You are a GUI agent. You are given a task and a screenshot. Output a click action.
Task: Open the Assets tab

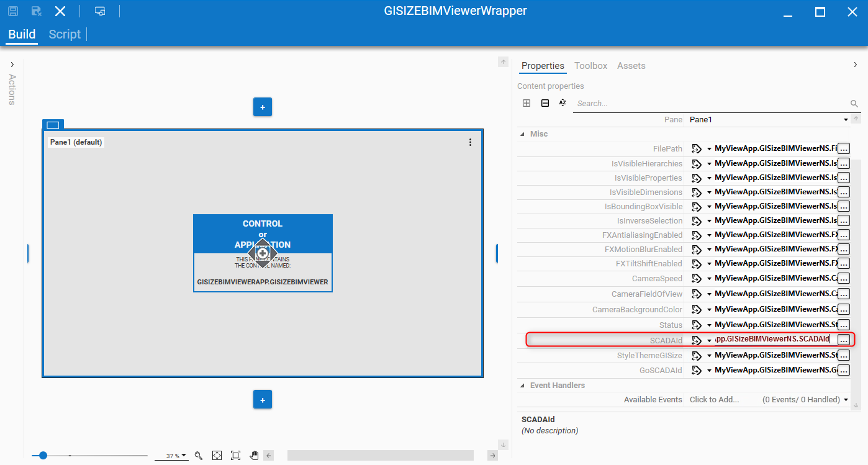pos(631,66)
